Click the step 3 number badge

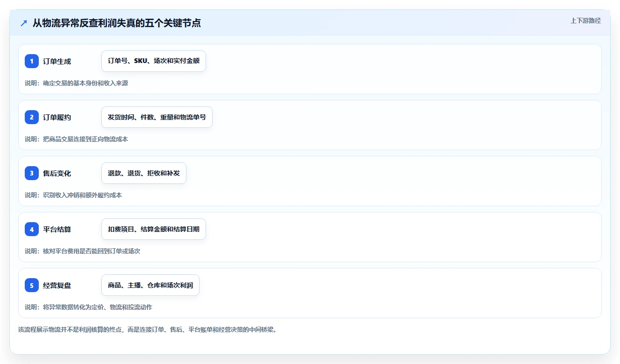[x=32, y=173]
